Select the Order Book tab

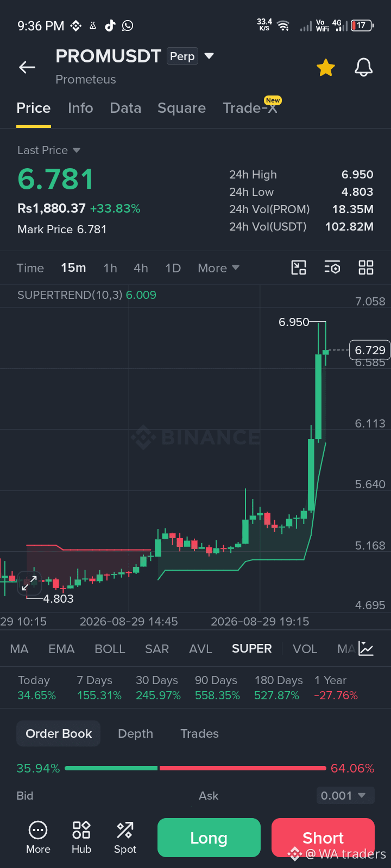(x=59, y=733)
